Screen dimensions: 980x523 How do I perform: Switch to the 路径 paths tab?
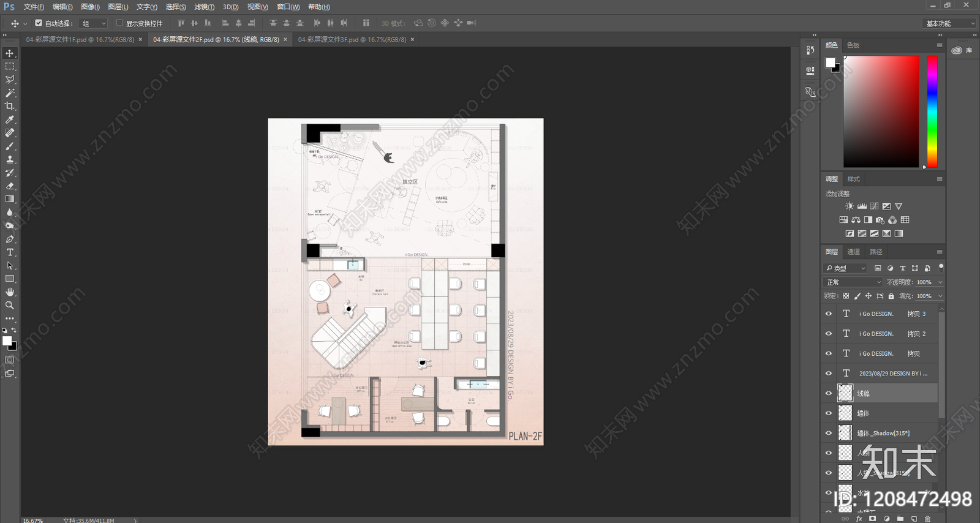[x=876, y=252]
